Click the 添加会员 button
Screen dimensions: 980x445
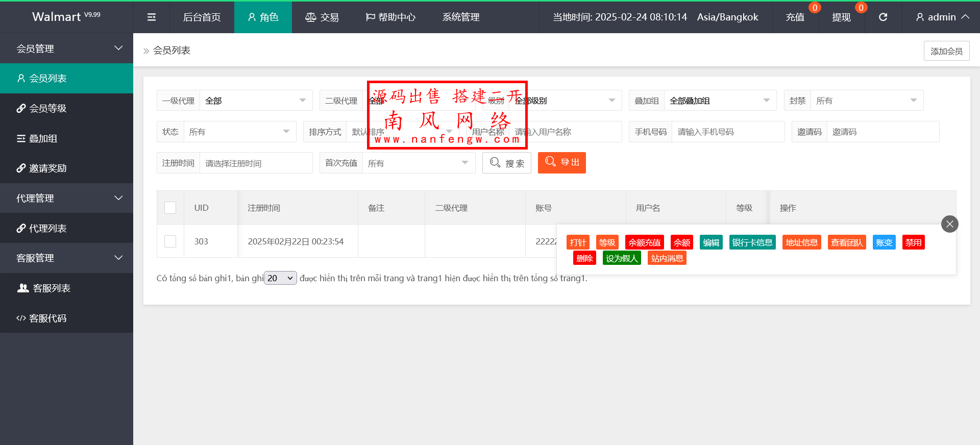(x=946, y=51)
